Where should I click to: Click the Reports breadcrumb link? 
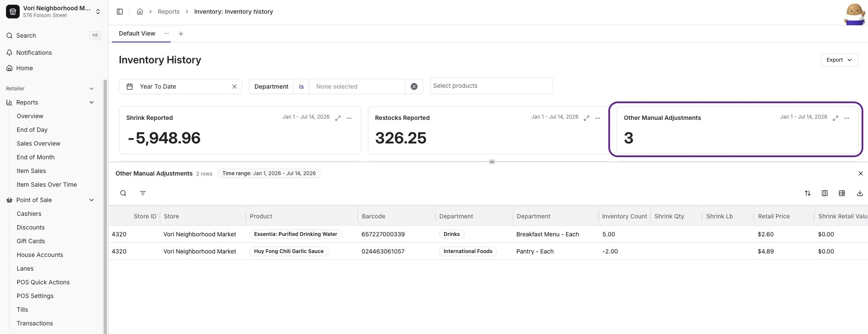click(x=169, y=12)
